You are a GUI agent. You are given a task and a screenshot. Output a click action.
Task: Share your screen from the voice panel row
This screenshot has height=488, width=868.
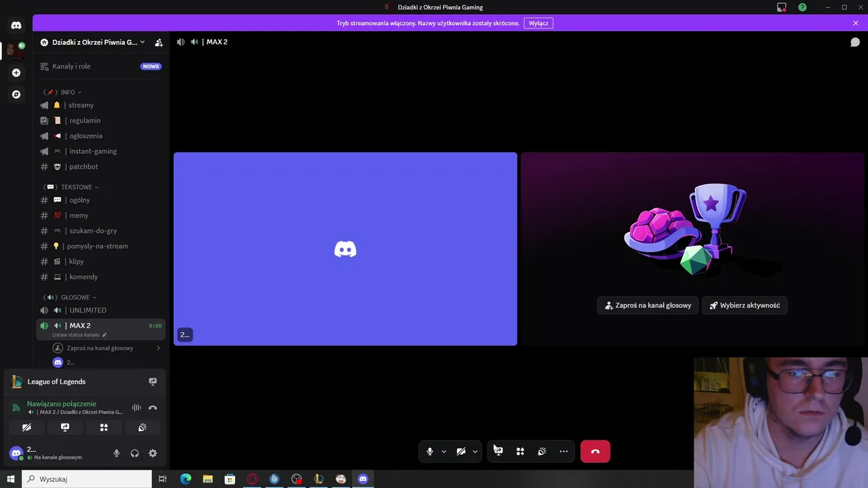(x=65, y=428)
